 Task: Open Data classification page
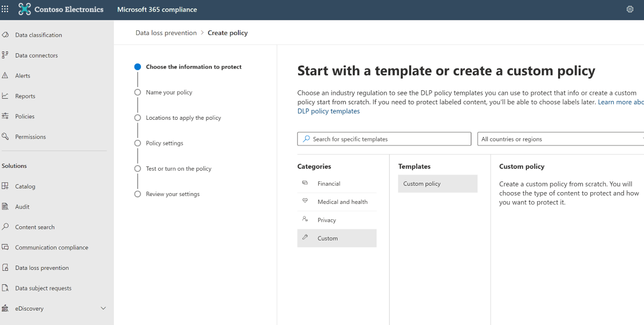click(x=38, y=35)
